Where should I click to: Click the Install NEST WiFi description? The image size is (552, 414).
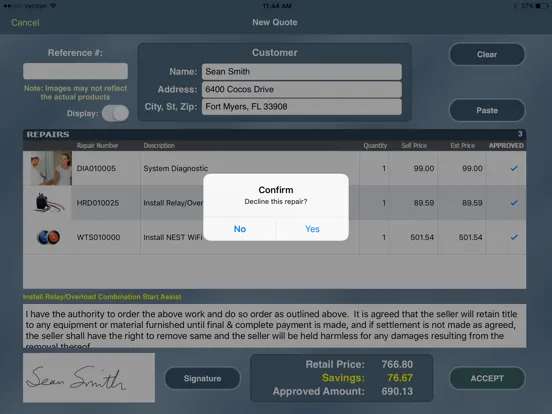[173, 237]
